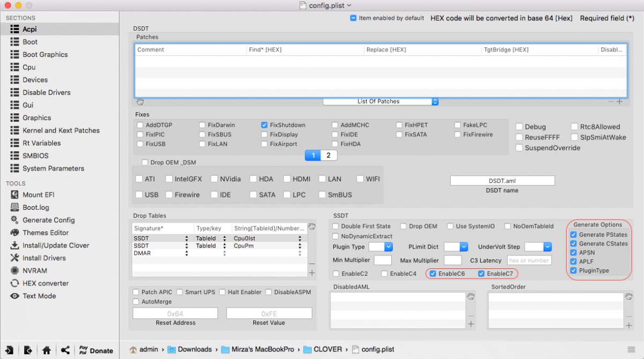Open Themes Editor icon in sidebar
644x359 pixels.
pyautogui.click(x=14, y=233)
